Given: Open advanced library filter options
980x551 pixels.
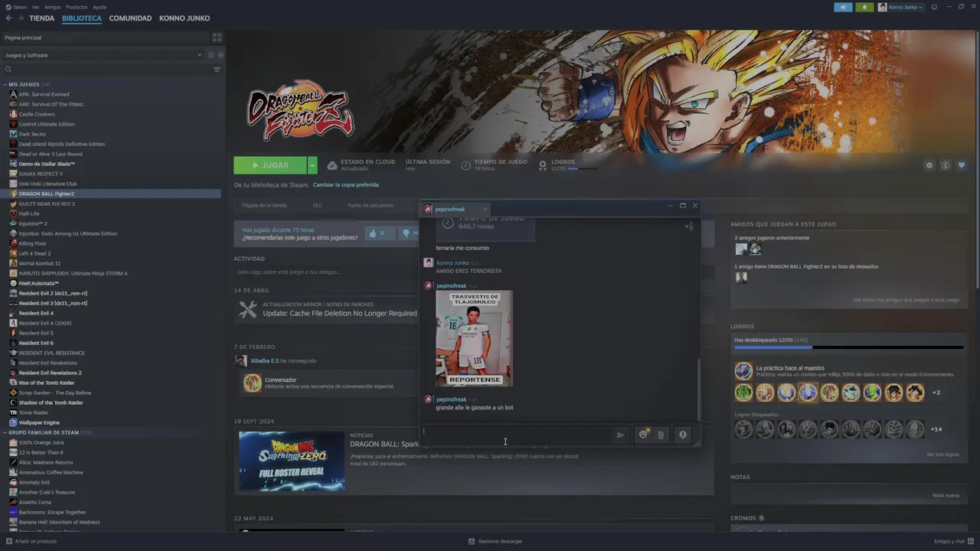Looking at the screenshot, I should (217, 70).
